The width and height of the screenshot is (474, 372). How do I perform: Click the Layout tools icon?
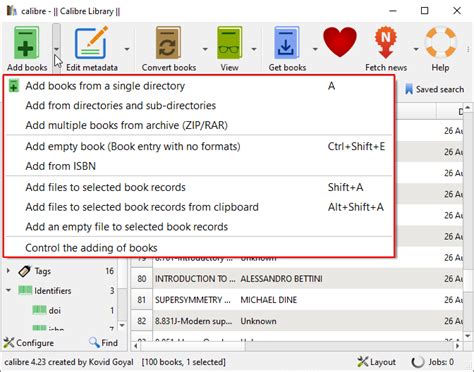(x=362, y=362)
